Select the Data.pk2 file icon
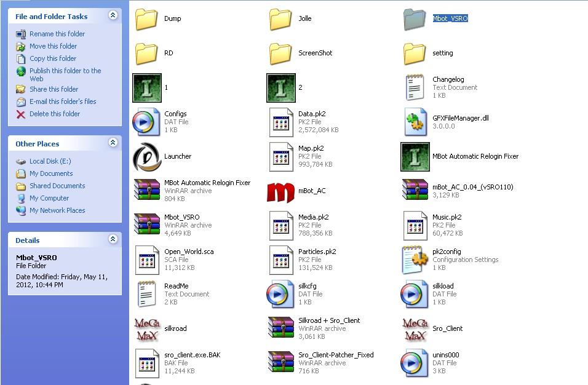The height and width of the screenshot is (385, 588). point(280,122)
